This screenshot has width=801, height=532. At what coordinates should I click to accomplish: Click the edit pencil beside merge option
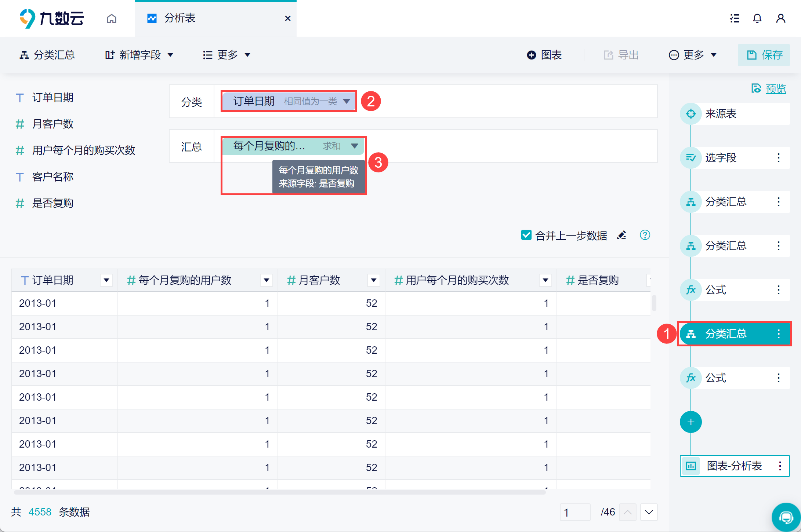click(621, 235)
